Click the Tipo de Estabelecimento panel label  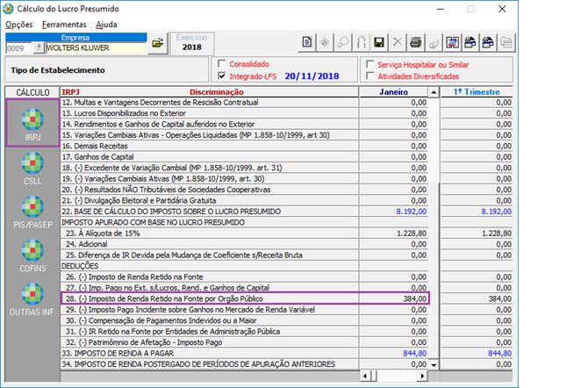tap(58, 70)
